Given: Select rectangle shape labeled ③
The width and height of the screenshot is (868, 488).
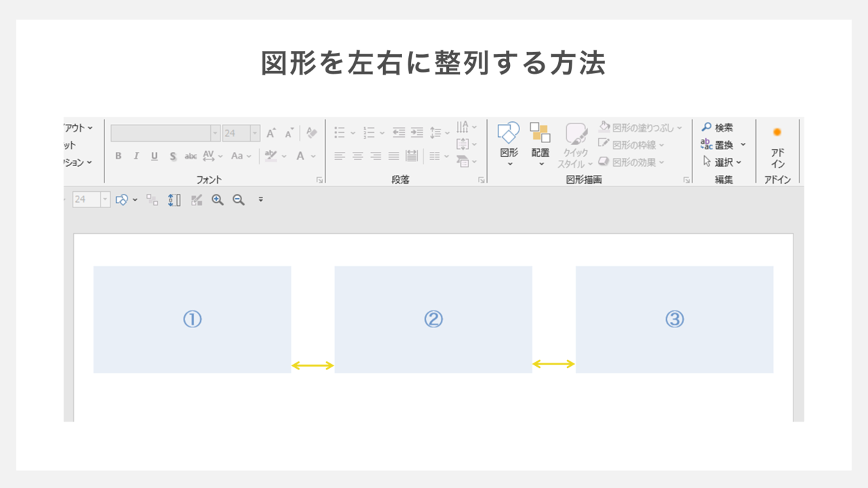Looking at the screenshot, I should coord(675,319).
